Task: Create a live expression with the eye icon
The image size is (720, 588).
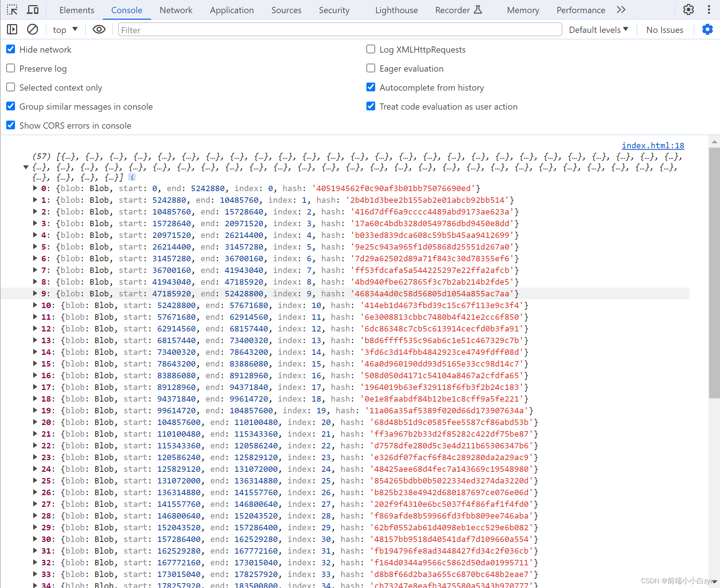Action: click(99, 29)
